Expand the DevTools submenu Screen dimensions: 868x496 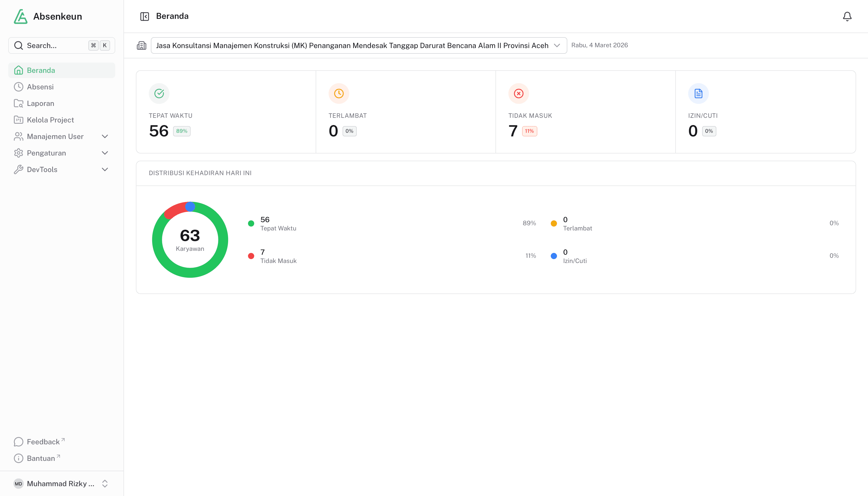[x=105, y=169]
